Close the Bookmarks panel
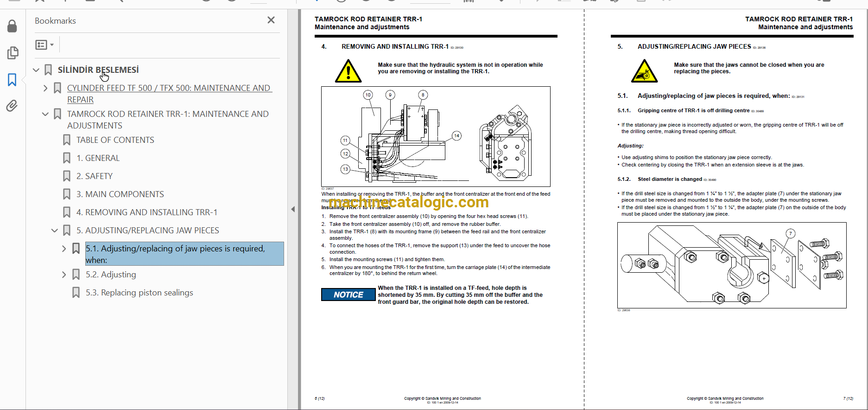The width and height of the screenshot is (868, 410). point(271,20)
